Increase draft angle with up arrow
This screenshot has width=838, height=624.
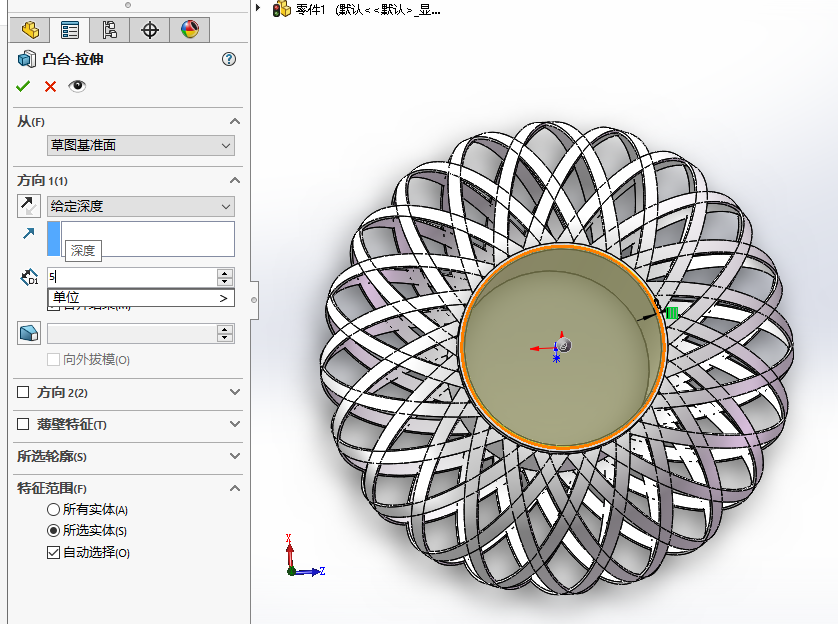(x=225, y=330)
